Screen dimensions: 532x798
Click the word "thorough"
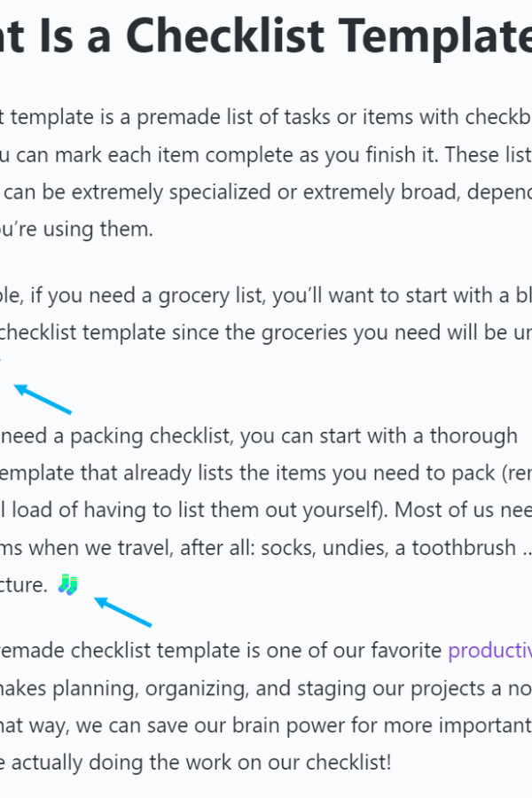coord(473,436)
